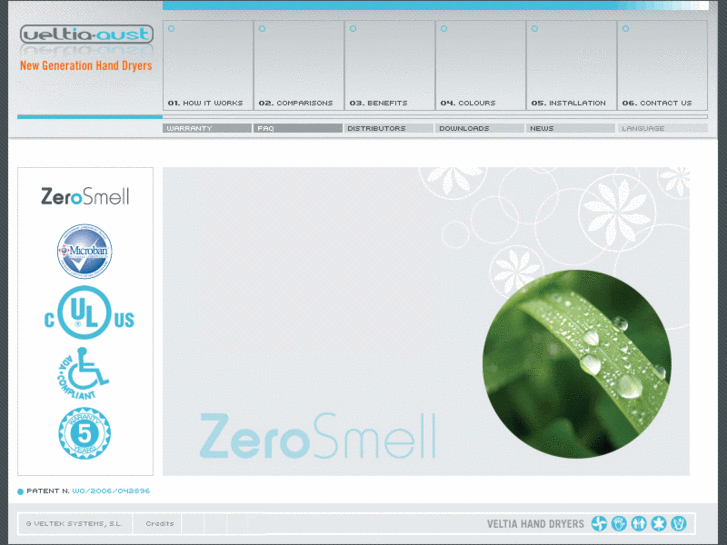Image resolution: width=727 pixels, height=545 pixels.
Task: Open the patent number WO/2006/042896 link
Action: [111, 491]
